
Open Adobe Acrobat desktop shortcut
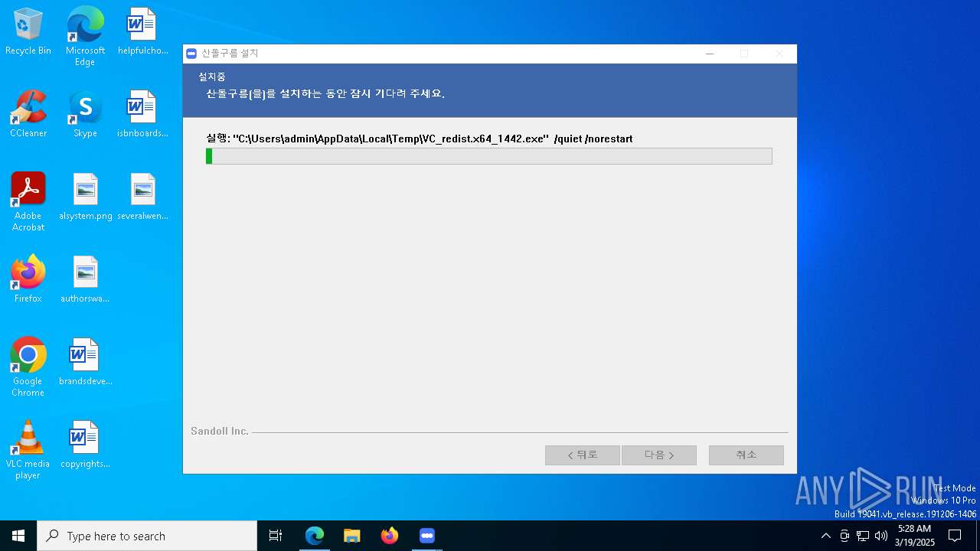point(28,201)
